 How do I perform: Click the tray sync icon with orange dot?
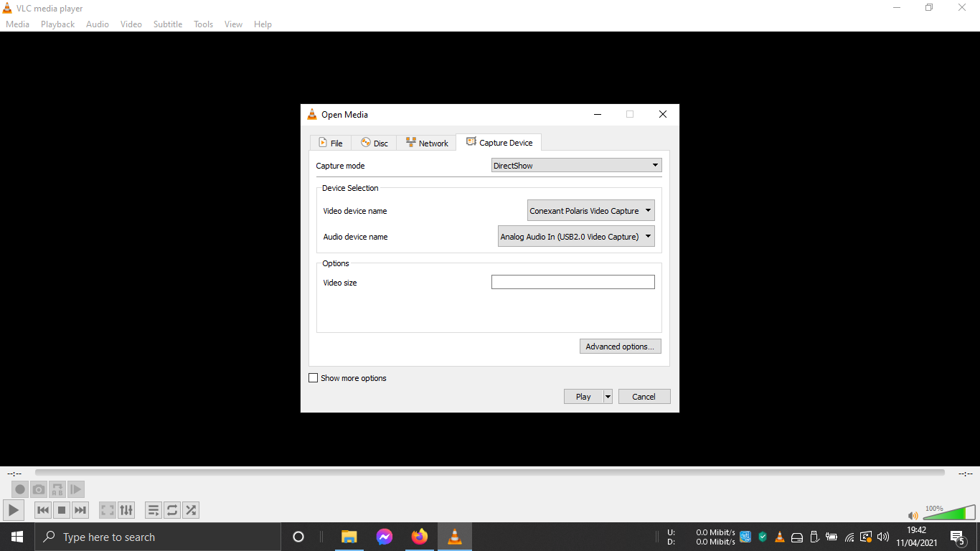point(866,537)
